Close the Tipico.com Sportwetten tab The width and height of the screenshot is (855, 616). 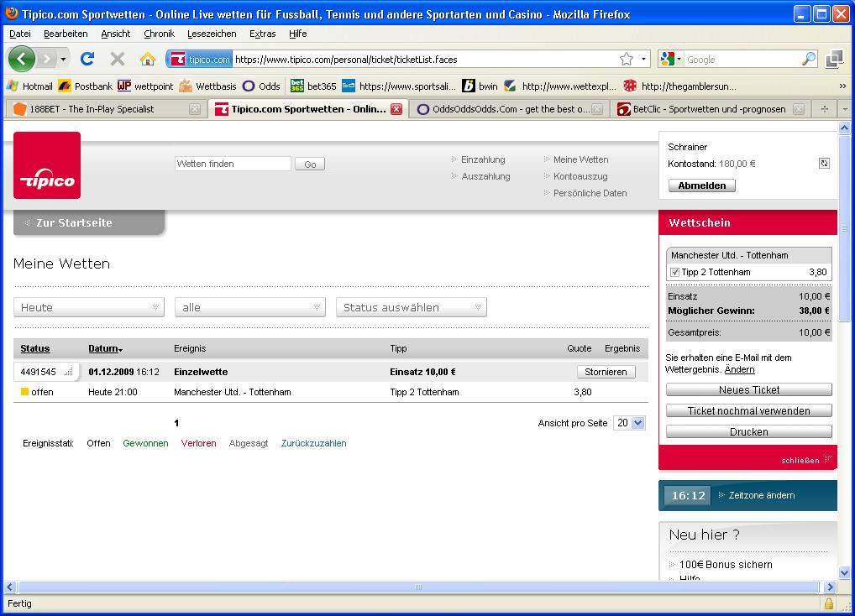pyautogui.click(x=396, y=109)
